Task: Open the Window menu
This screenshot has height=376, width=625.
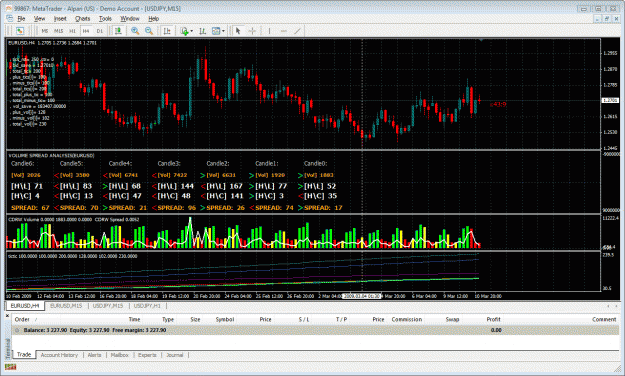Action: click(x=130, y=18)
